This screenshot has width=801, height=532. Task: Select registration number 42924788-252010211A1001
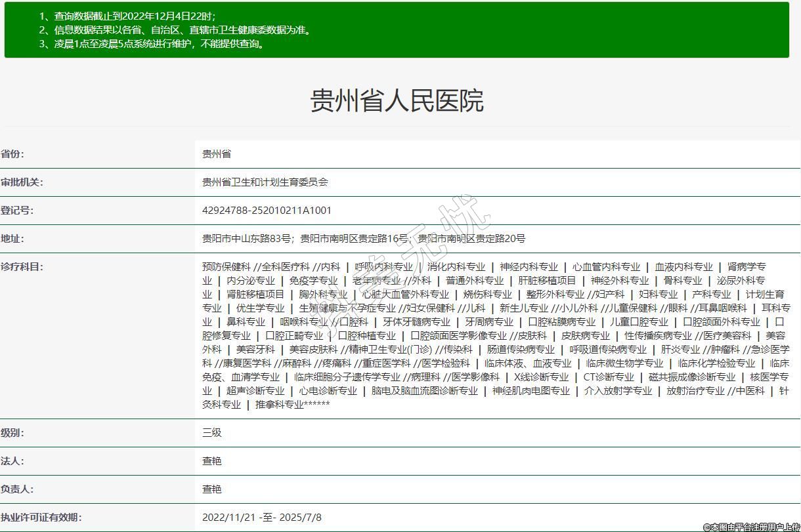(267, 211)
